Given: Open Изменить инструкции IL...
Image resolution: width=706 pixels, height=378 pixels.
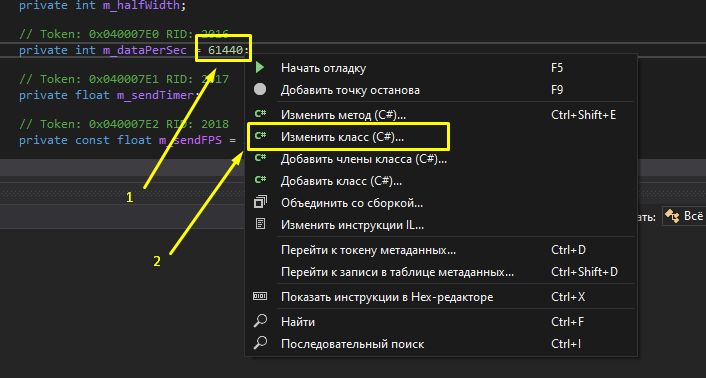Looking at the screenshot, I should tap(441, 225).
